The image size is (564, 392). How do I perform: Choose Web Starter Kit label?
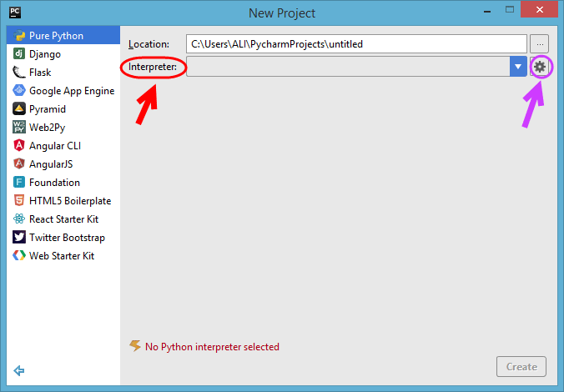(62, 256)
